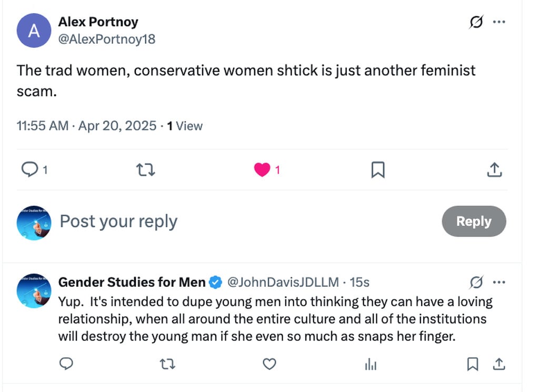Viewport: 539px width, 392px height.
Task: Bookmark the Gender Studies for Men reply
Action: (473, 364)
